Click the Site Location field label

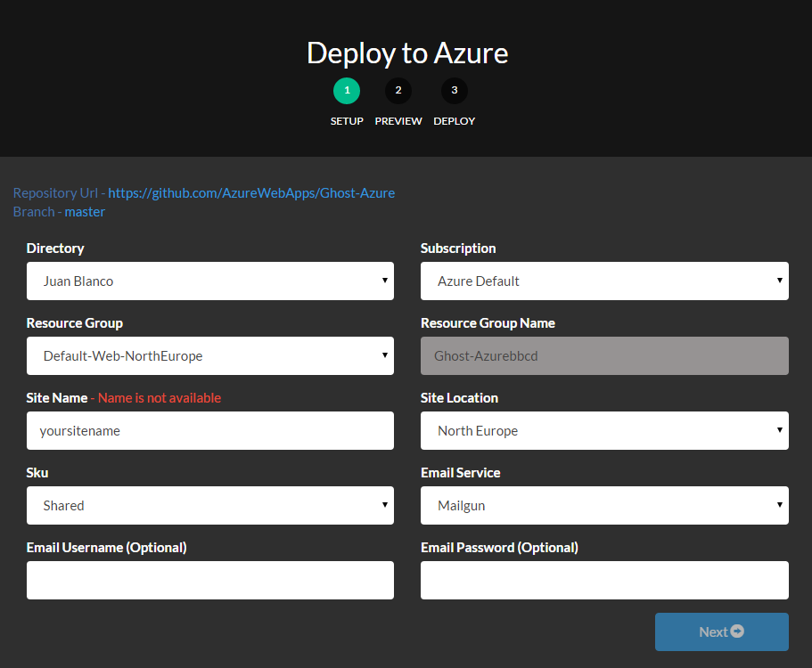coord(459,398)
